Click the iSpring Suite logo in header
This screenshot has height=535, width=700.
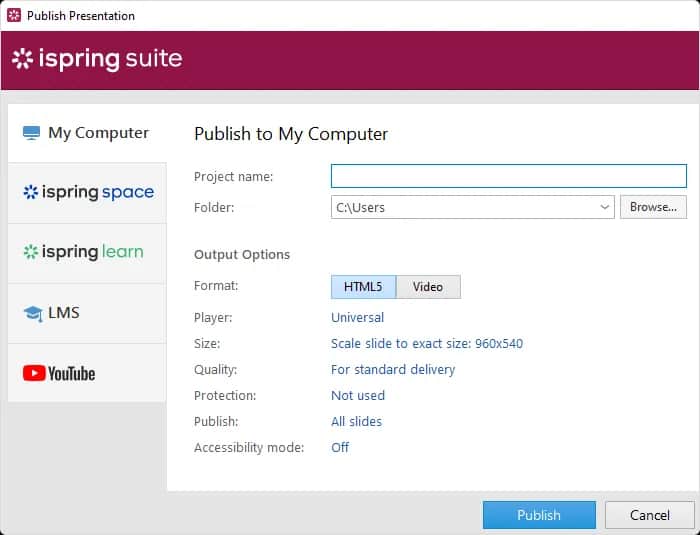97,59
